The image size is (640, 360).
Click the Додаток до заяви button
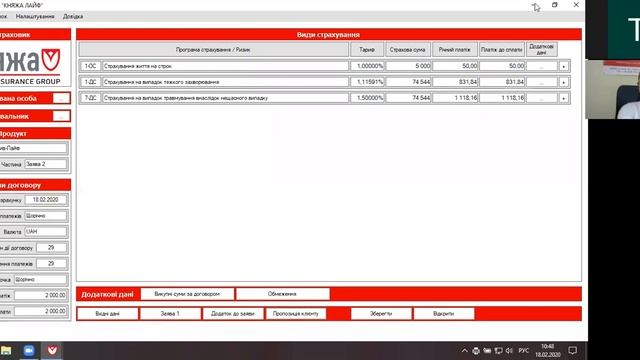[233, 313]
